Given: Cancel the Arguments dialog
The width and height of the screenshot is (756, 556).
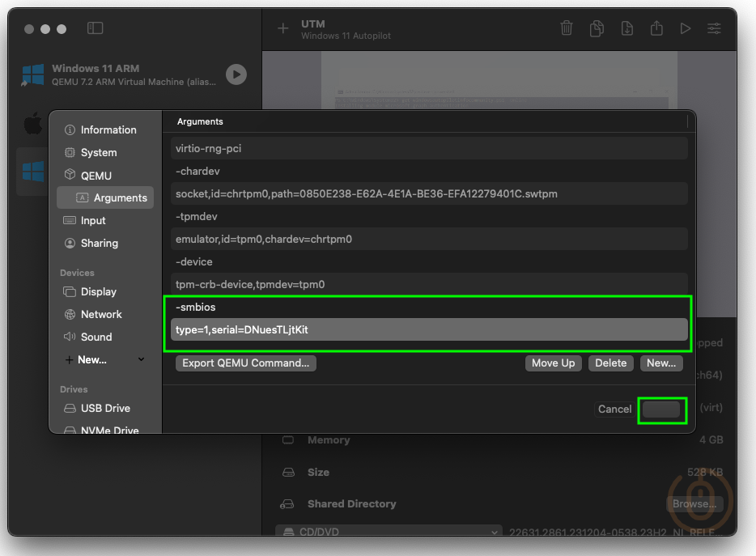Looking at the screenshot, I should (614, 409).
